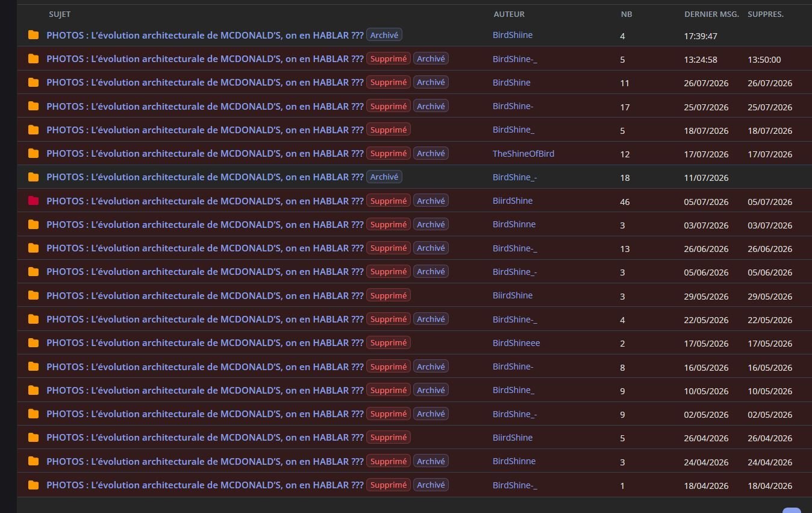Click the folder icon of BirdShineee's topic
The image size is (812, 513).
click(x=33, y=342)
